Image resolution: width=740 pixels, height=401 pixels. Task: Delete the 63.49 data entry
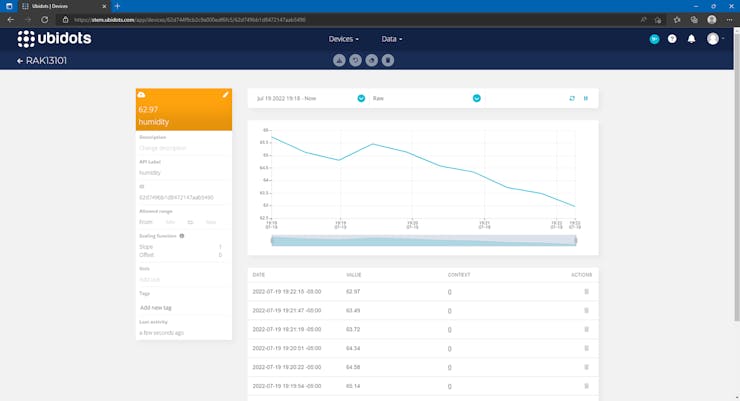[x=586, y=310]
